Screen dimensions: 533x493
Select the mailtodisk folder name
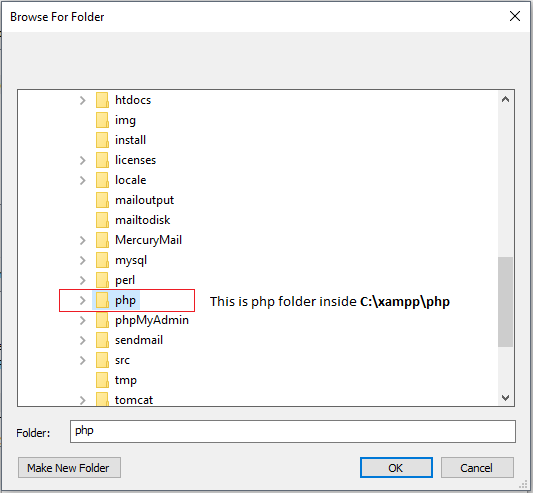[142, 220]
